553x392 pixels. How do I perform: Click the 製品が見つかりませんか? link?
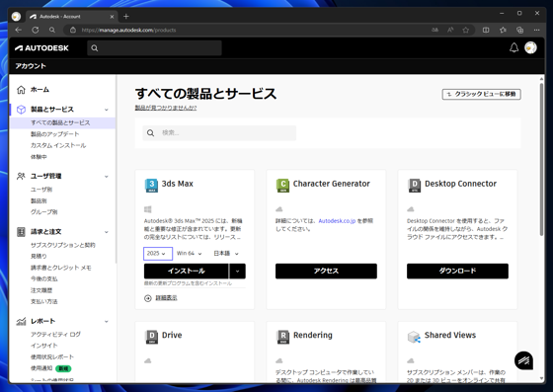[x=166, y=108]
